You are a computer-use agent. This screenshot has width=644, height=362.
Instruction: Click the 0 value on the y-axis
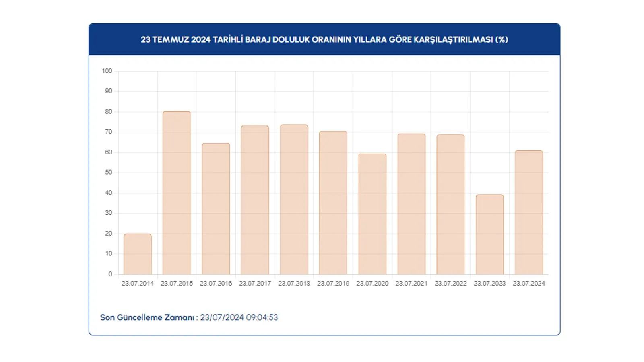point(109,274)
